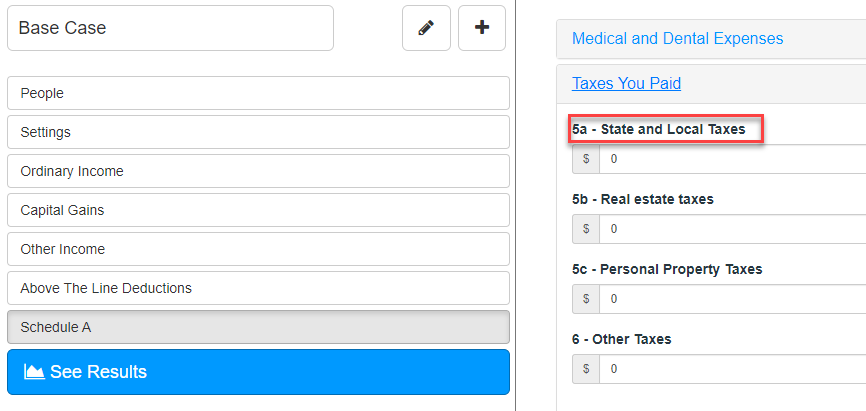Click dollar sign beside State and Local Taxes
Screen dimensions: 866x411
pyautogui.click(x=586, y=159)
